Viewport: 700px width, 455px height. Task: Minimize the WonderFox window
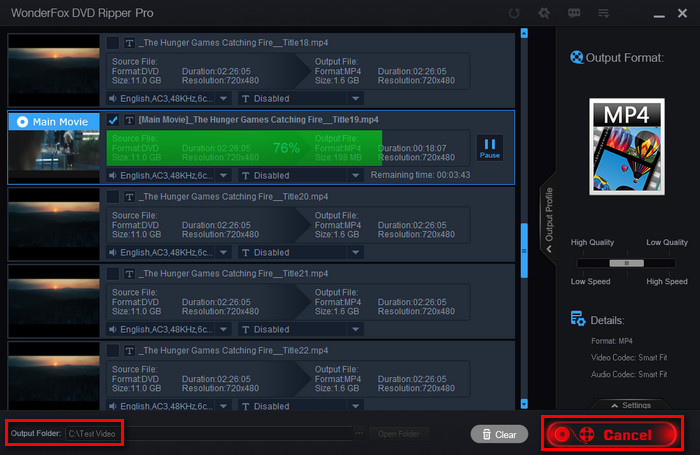659,15
